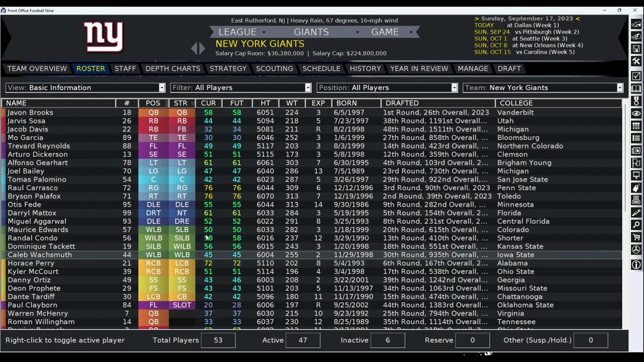Viewport: 644px width, 362px height.
Task: Click the three-spoke circle icon in sidebar
Action: 636,250
